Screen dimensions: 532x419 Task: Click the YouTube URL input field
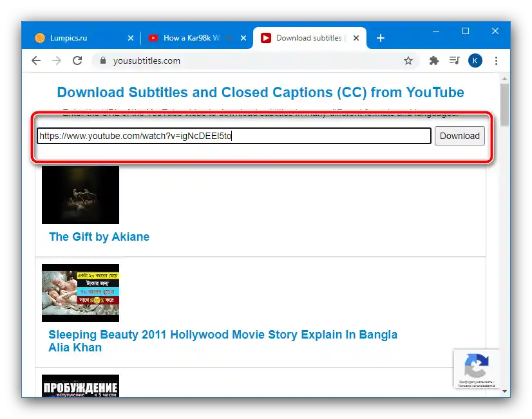pyautogui.click(x=234, y=136)
